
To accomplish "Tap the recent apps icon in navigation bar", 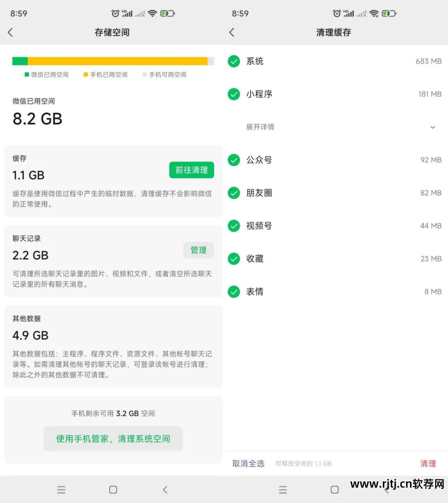I will point(61,490).
